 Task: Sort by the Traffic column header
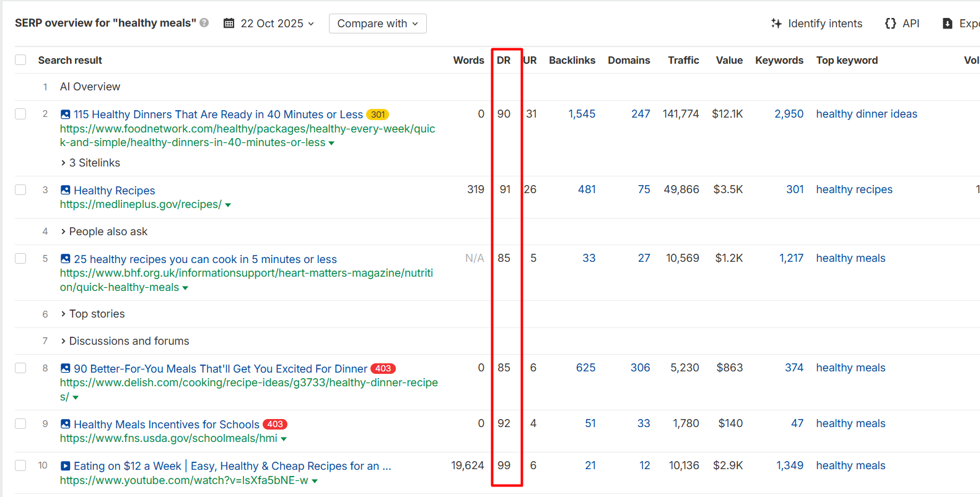[x=683, y=60]
